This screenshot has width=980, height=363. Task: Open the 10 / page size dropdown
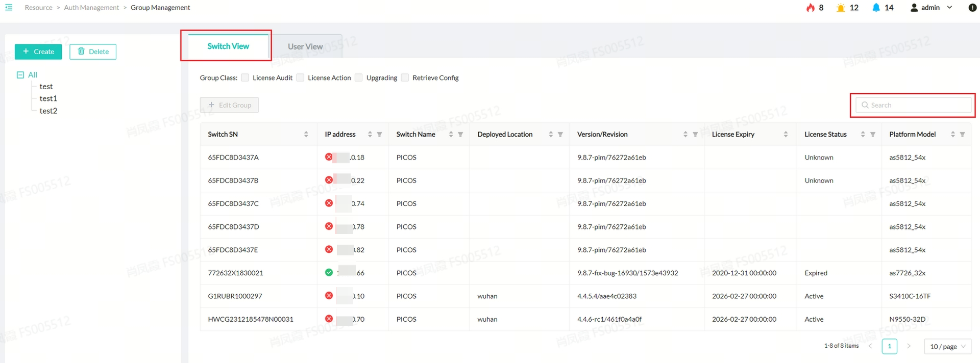(947, 347)
